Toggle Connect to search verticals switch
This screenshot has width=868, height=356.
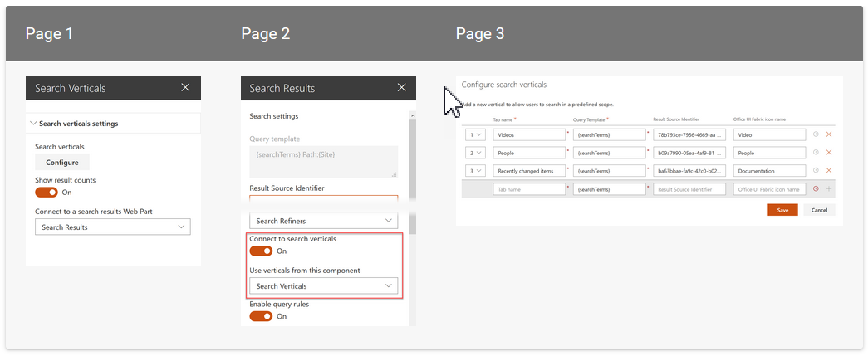(262, 251)
